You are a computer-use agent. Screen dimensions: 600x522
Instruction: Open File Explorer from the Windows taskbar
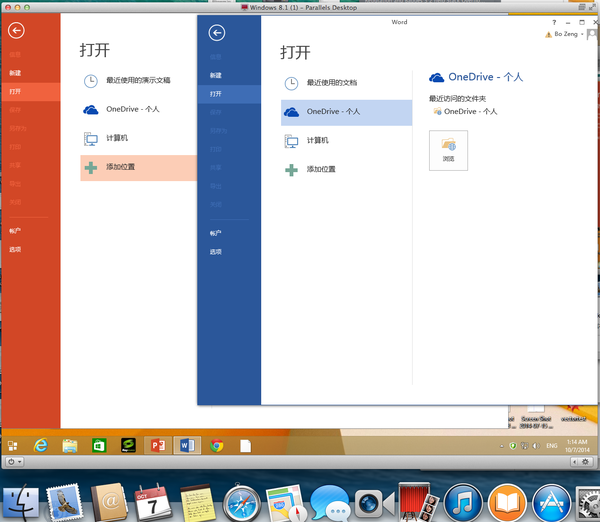pyautogui.click(x=70, y=446)
